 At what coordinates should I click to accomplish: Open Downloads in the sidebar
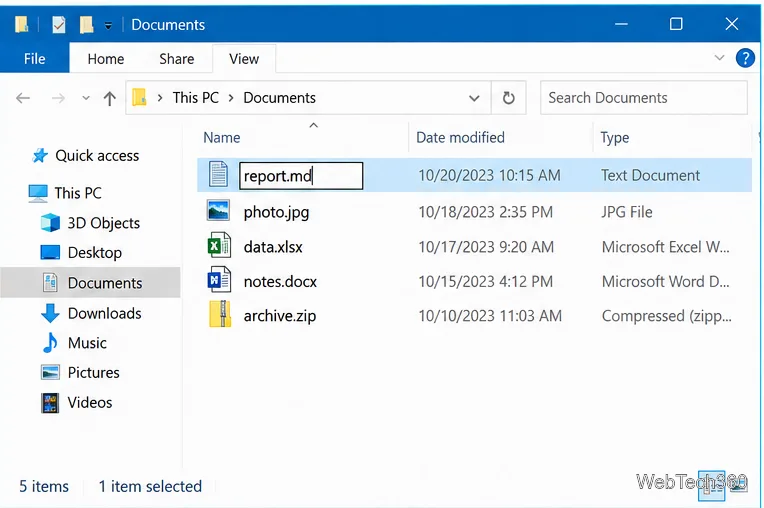click(104, 313)
